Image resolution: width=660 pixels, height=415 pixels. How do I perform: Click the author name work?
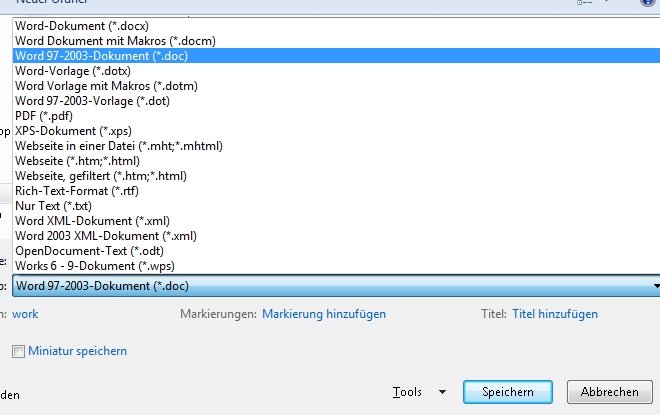pyautogui.click(x=25, y=314)
